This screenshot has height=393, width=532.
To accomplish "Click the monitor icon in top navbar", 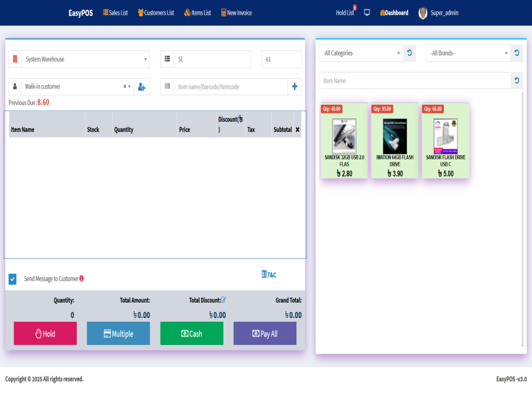I will (x=367, y=12).
